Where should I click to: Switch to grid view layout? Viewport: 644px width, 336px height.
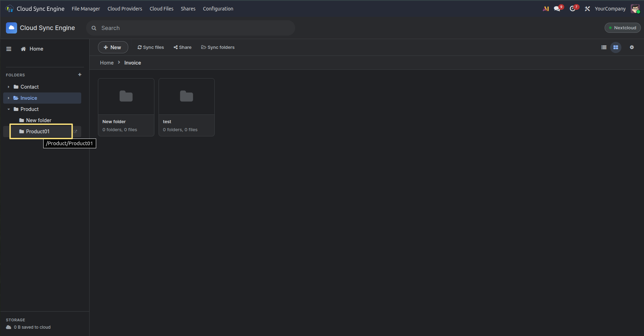pos(616,47)
